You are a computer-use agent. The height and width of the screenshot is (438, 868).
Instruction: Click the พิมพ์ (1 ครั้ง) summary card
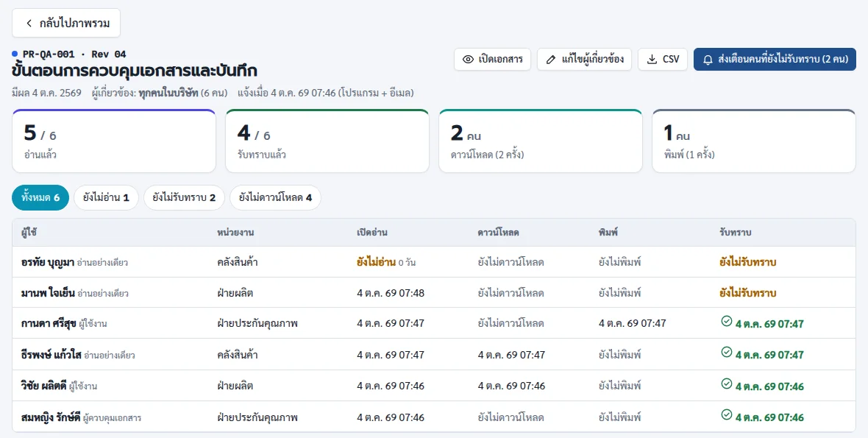coord(754,141)
